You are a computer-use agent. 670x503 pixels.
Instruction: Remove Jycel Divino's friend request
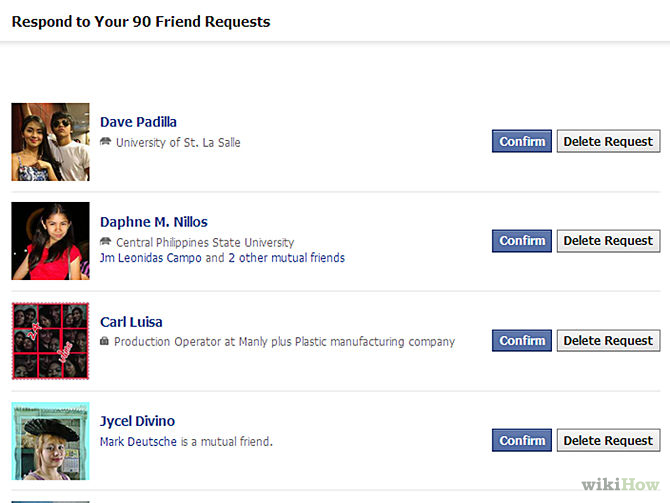point(608,441)
